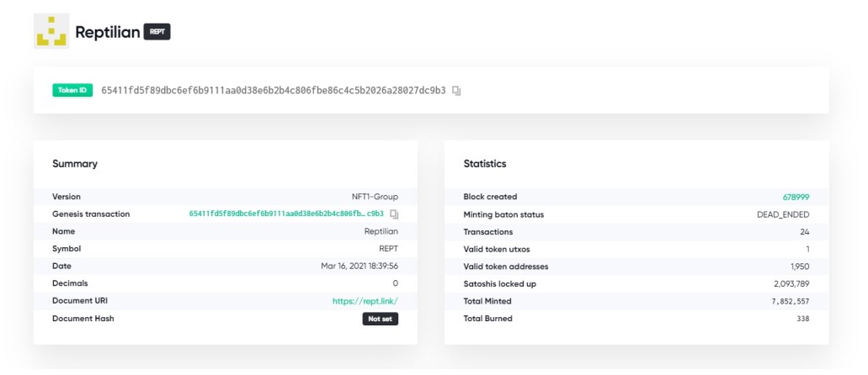Copy the Genesis transaction hash
This screenshot has width=868, height=375.
tap(394, 214)
